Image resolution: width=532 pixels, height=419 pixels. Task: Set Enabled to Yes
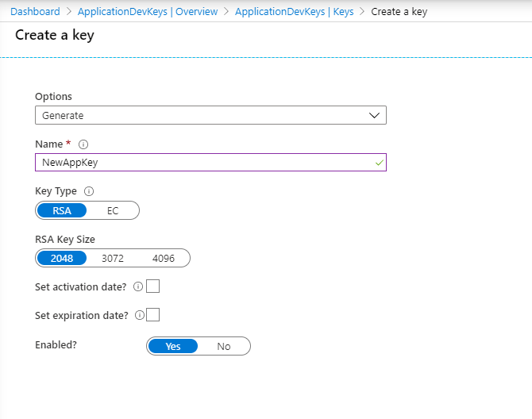coord(173,347)
